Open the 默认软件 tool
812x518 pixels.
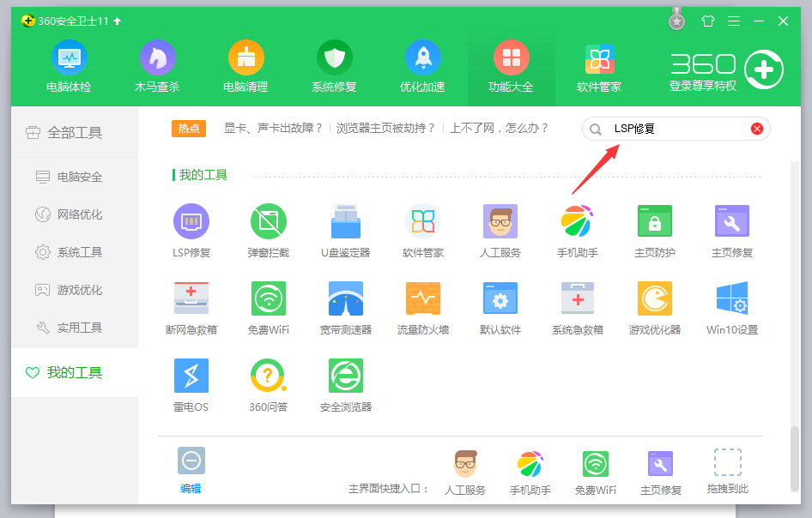pos(500,308)
